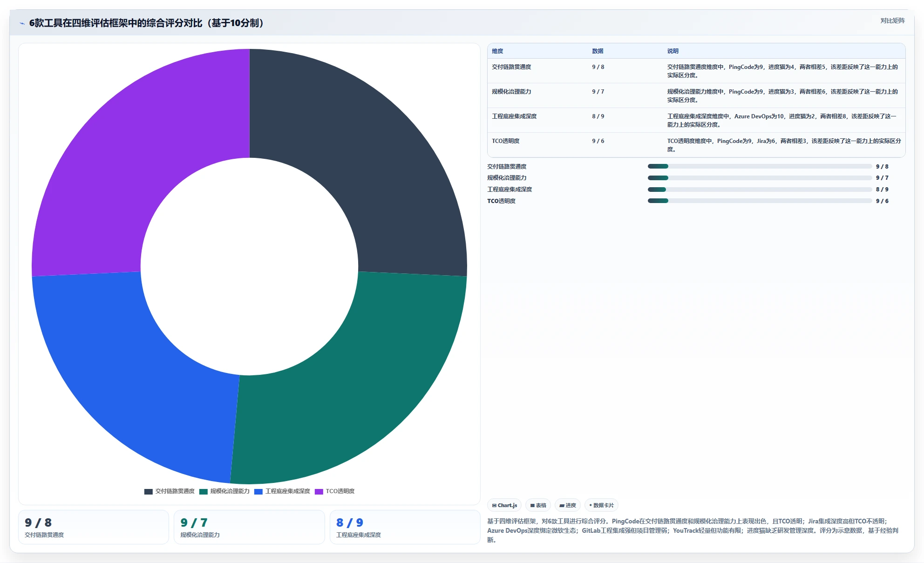Select the 表格 tag chip
The width and height of the screenshot is (924, 563).
coord(538,505)
